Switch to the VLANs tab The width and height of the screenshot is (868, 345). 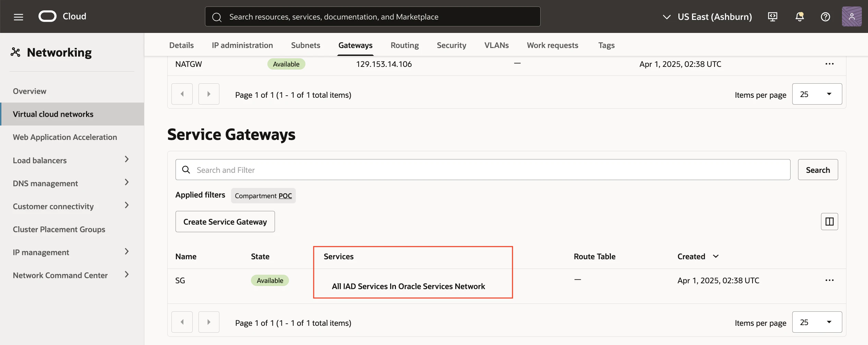pos(496,45)
